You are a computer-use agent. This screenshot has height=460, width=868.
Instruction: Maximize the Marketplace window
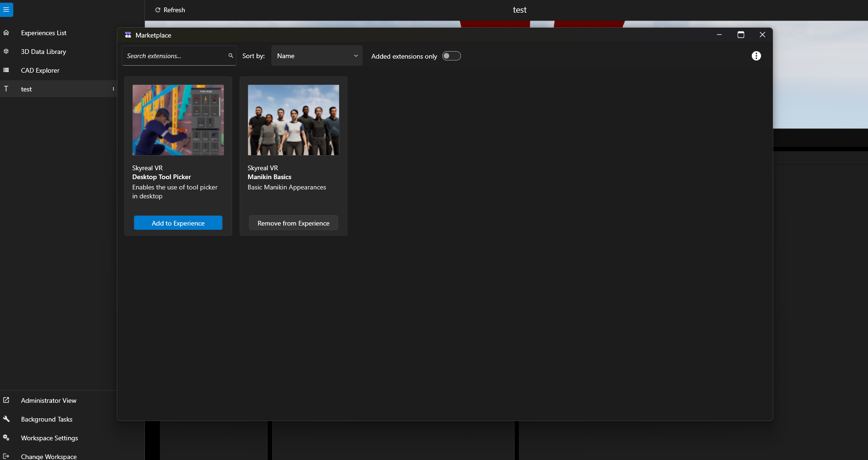[740, 35]
